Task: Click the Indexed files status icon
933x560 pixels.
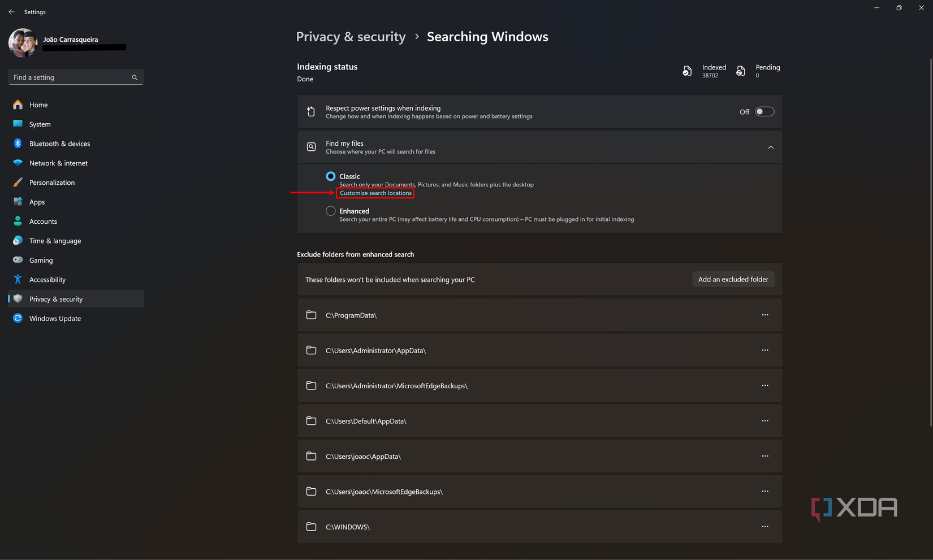Action: (x=687, y=71)
